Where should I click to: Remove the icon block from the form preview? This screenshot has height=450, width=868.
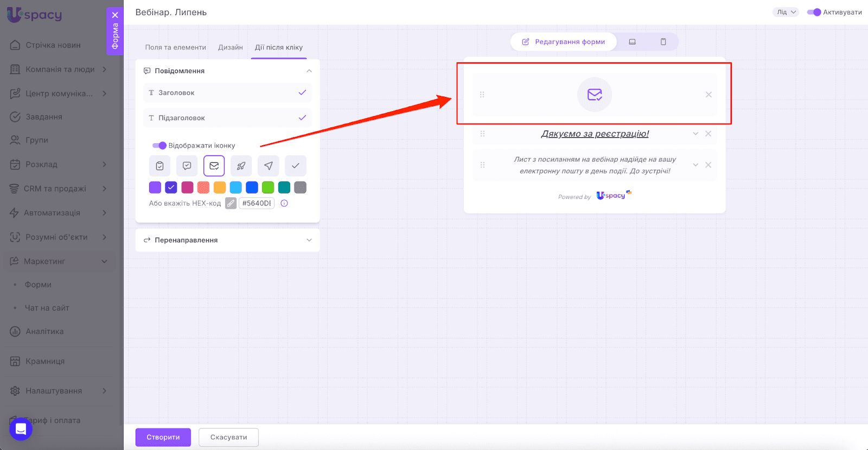pos(709,95)
